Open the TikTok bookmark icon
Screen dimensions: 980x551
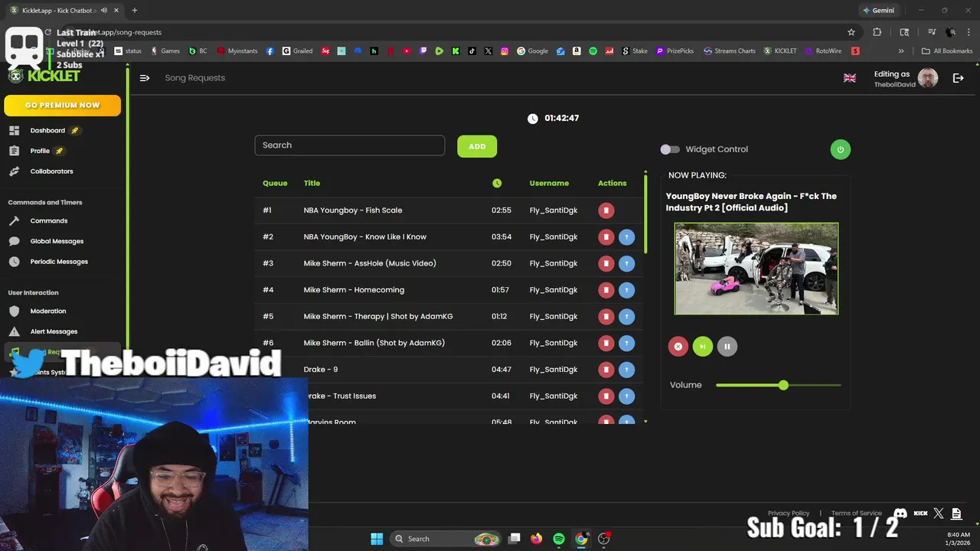tap(472, 51)
